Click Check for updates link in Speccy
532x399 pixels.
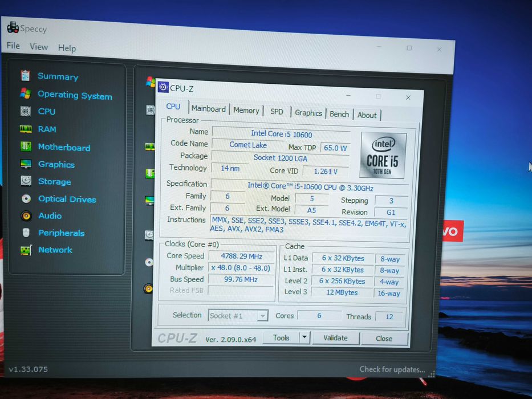[392, 369]
